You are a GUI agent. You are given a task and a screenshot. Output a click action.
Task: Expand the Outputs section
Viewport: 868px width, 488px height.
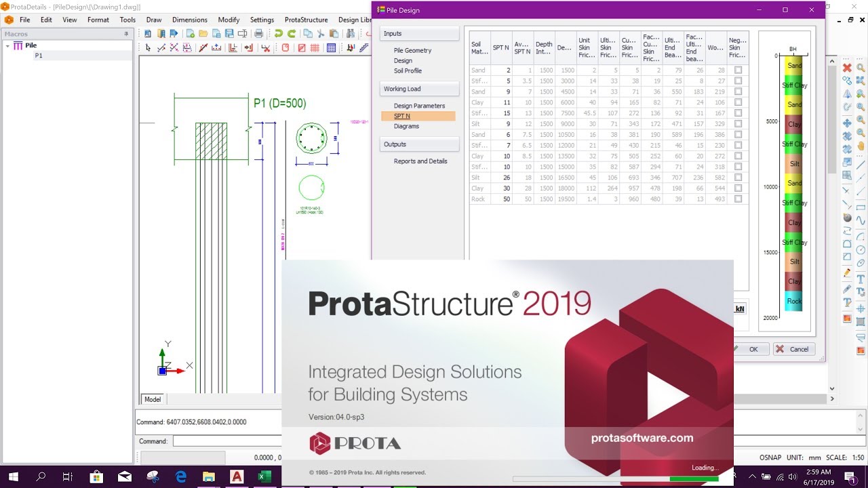click(419, 144)
